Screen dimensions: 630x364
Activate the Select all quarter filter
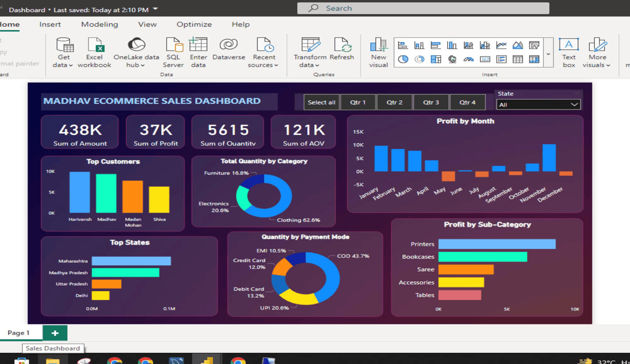(x=321, y=102)
